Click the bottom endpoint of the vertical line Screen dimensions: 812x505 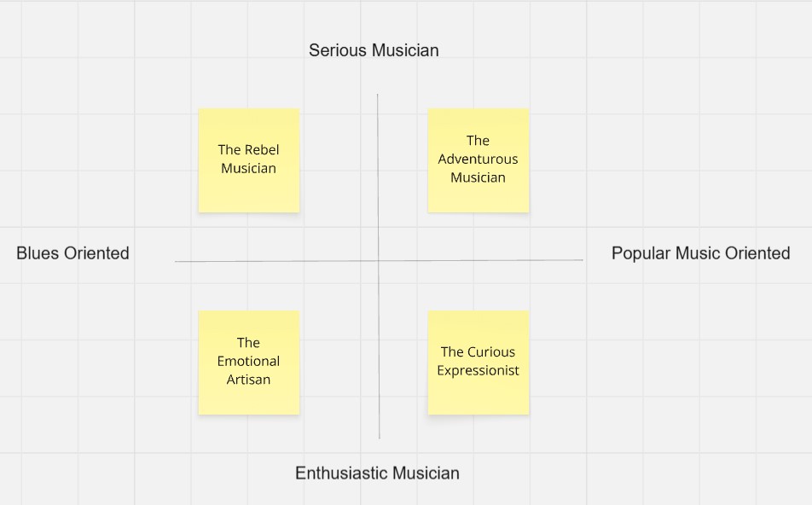coord(379,438)
